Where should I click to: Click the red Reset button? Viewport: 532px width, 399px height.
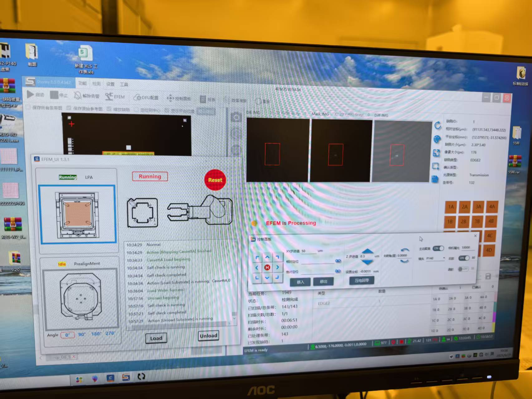[x=215, y=180]
